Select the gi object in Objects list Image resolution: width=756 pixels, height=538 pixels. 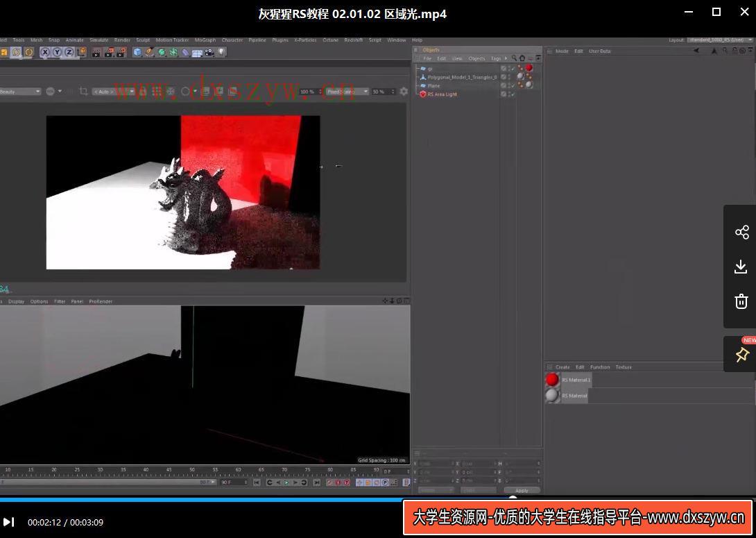tap(429, 69)
